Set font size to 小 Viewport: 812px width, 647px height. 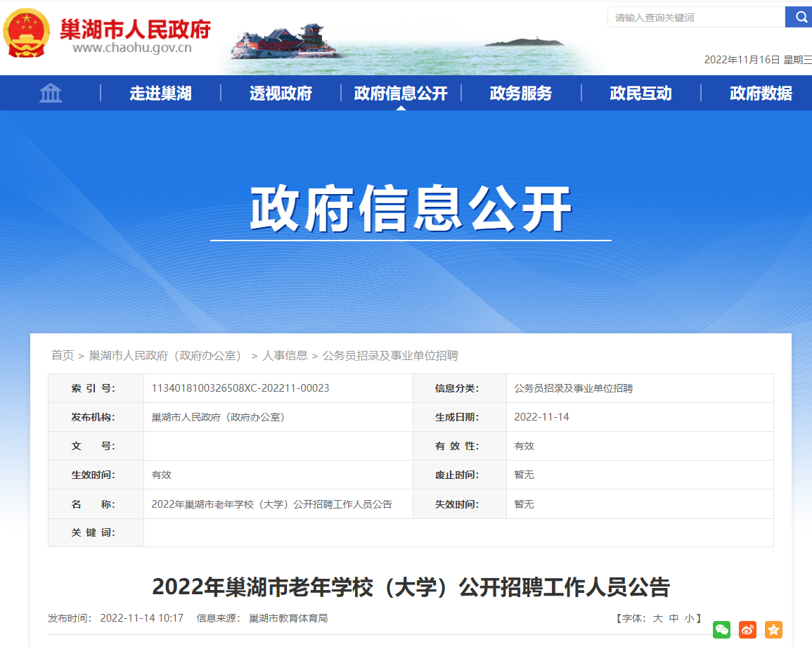coord(689,618)
